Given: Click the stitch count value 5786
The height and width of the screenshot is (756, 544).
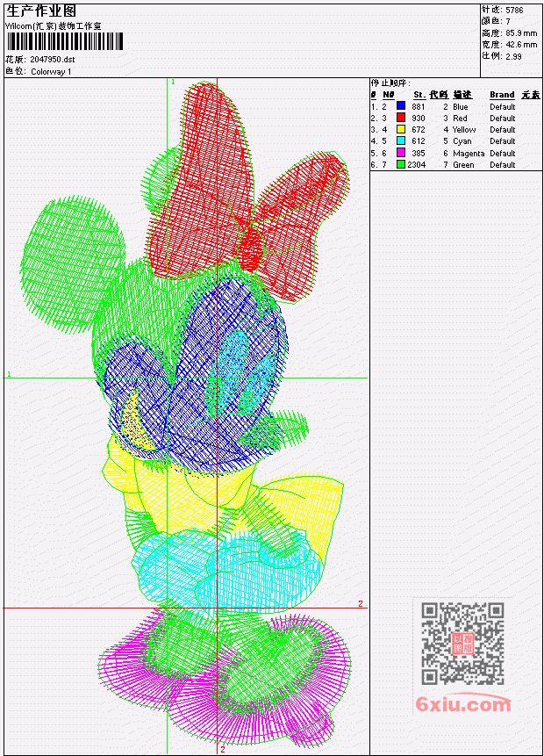Looking at the screenshot, I should pyautogui.click(x=514, y=11).
